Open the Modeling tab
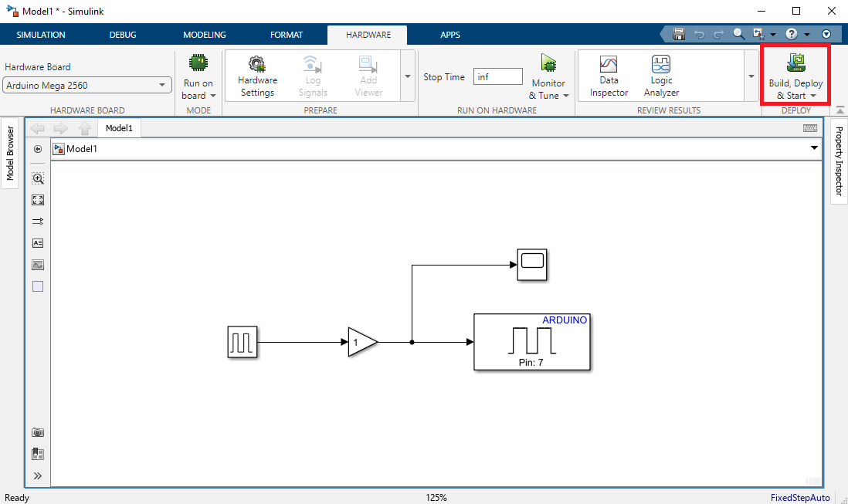848x504 pixels. coord(205,35)
